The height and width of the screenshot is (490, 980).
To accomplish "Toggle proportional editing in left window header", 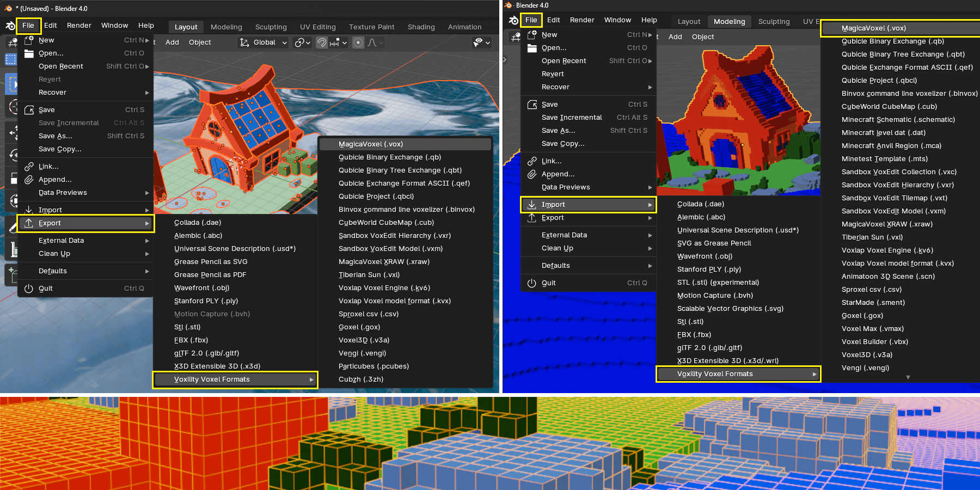I will point(358,42).
